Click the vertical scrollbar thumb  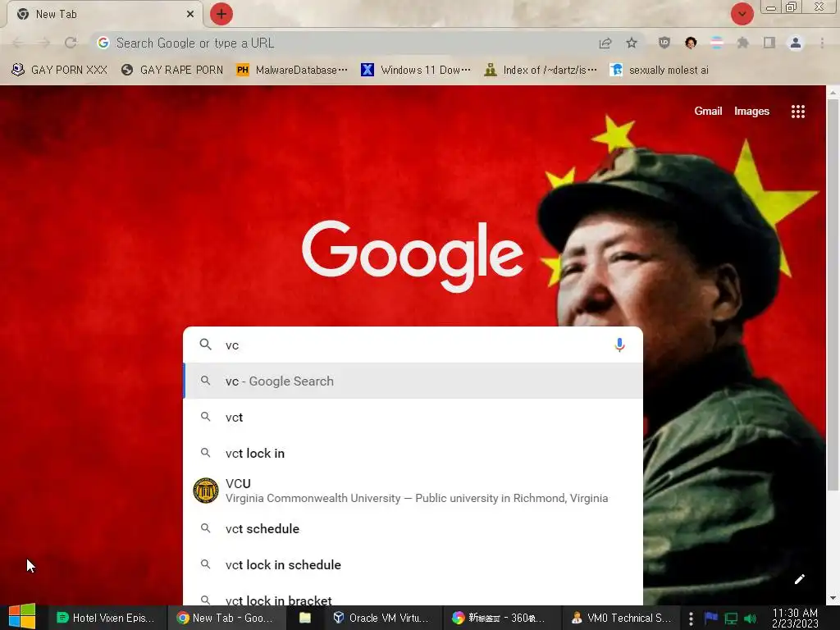833,294
